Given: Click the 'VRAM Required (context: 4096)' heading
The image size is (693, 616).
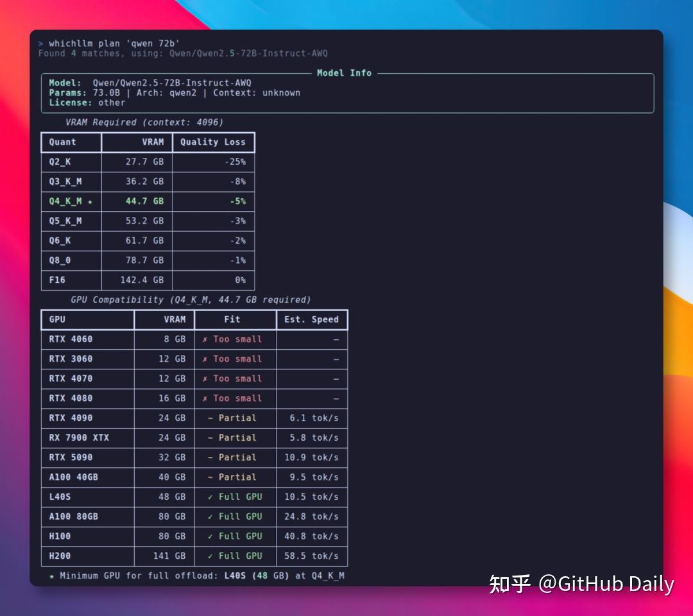Looking at the screenshot, I should pyautogui.click(x=144, y=123).
